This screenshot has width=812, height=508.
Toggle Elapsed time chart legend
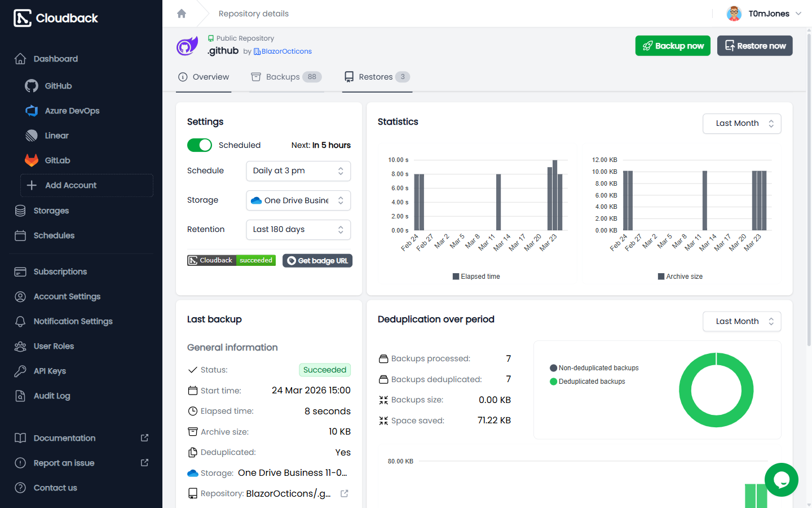pos(476,277)
